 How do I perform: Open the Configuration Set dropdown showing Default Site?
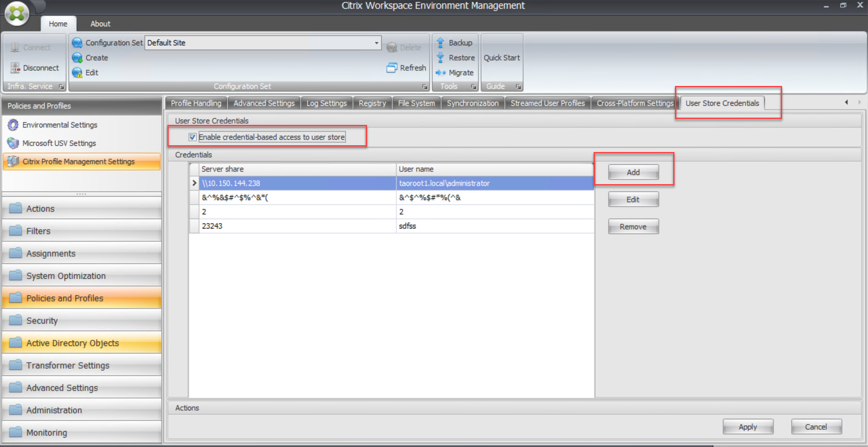tap(376, 43)
